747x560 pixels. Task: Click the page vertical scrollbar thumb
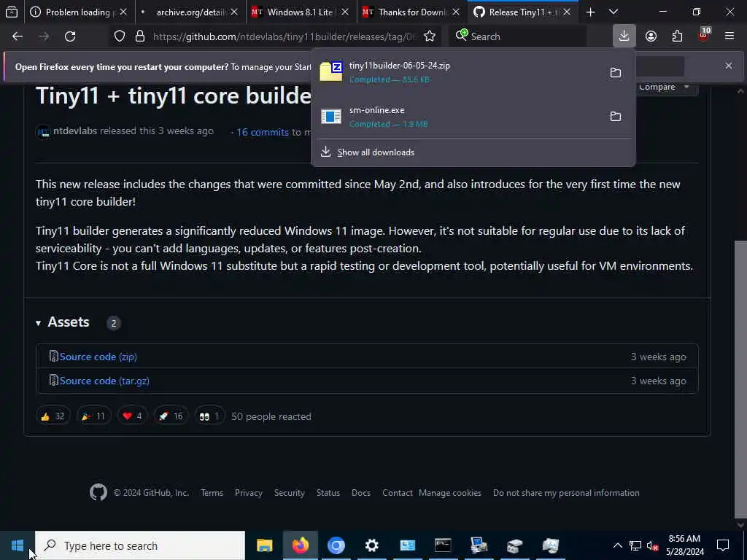pos(740,381)
